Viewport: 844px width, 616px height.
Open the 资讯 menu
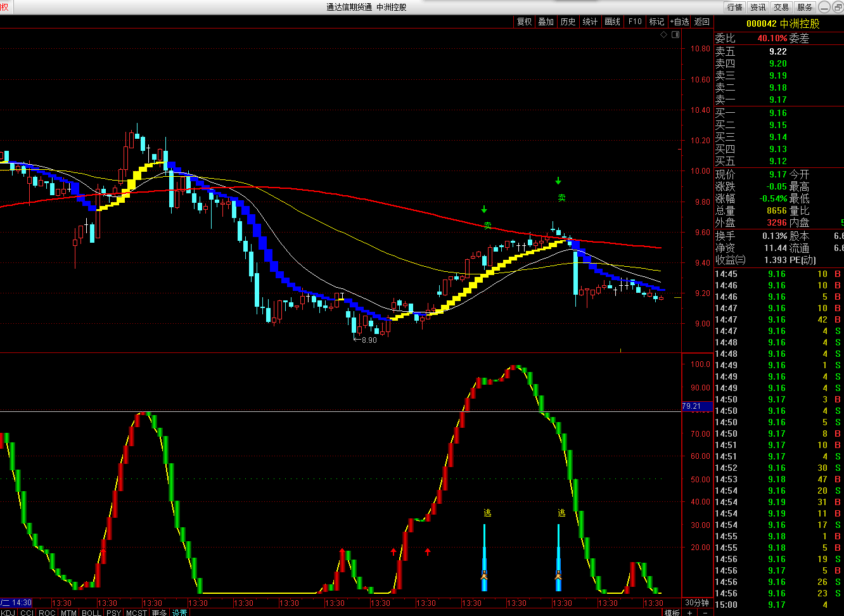coord(758,7)
